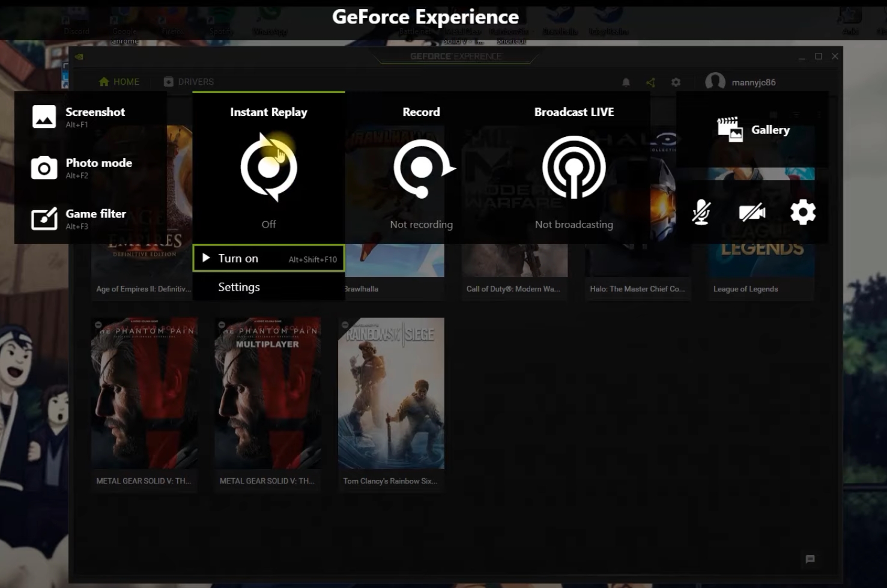The image size is (887, 588).
Task: Click the Instant Replay circular icon
Action: [268, 167]
